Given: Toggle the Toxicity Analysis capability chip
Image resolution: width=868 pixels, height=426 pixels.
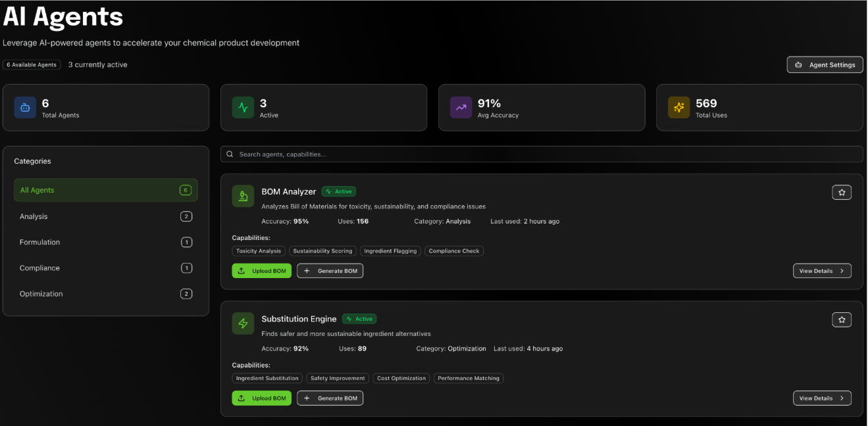Looking at the screenshot, I should click(259, 250).
